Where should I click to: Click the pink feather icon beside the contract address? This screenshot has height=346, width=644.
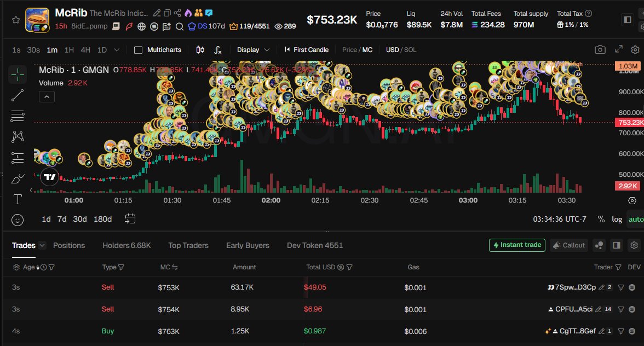pos(129,26)
